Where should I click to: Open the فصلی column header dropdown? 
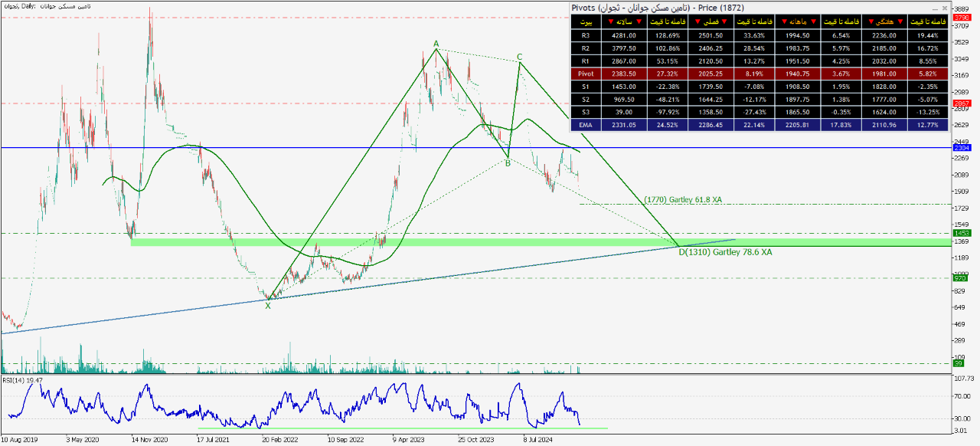pos(710,21)
